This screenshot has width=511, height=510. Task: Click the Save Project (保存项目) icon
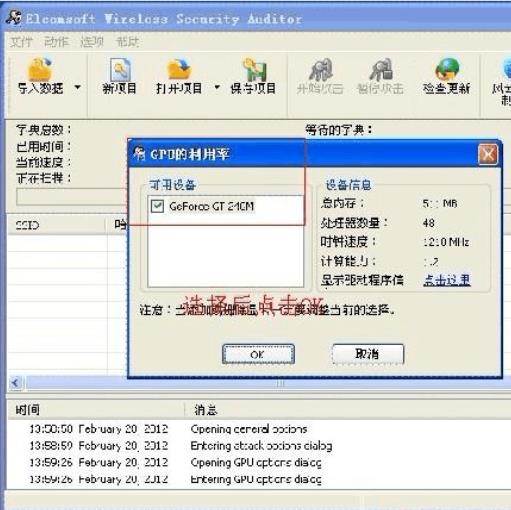(x=254, y=69)
